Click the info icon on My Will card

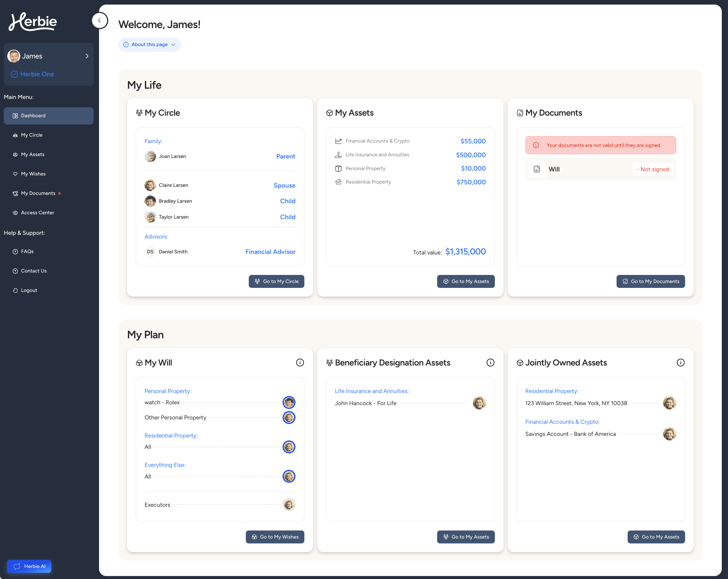click(x=300, y=362)
